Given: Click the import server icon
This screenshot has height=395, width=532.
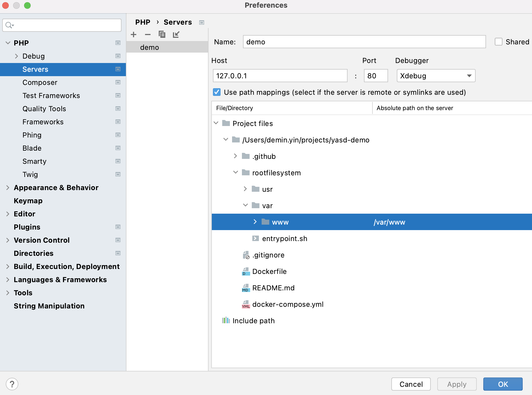Looking at the screenshot, I should click(176, 35).
